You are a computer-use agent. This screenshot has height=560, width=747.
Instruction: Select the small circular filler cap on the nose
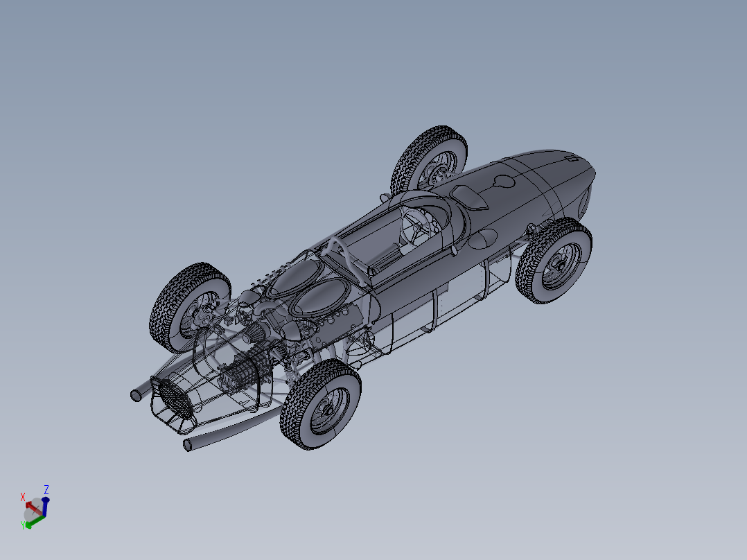[504, 181]
